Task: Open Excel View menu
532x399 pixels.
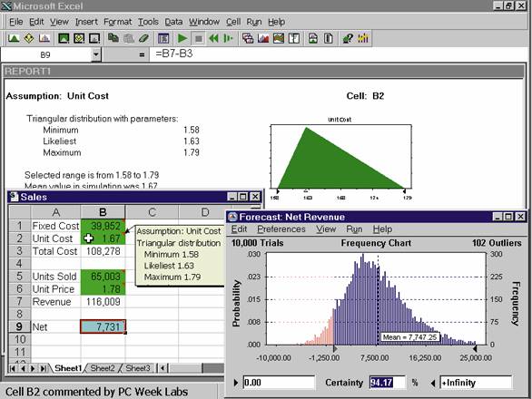Action: [59, 22]
